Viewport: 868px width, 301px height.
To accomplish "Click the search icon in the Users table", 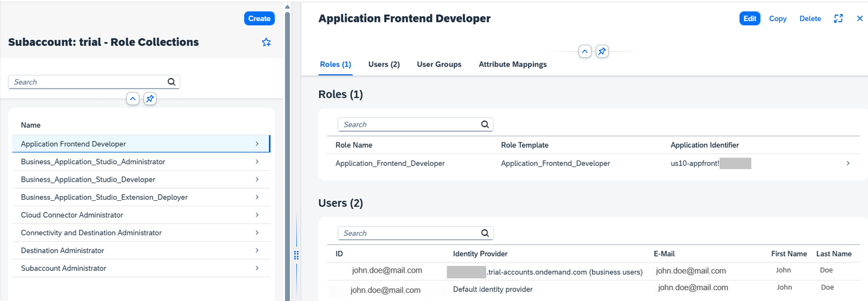I will click(x=485, y=233).
